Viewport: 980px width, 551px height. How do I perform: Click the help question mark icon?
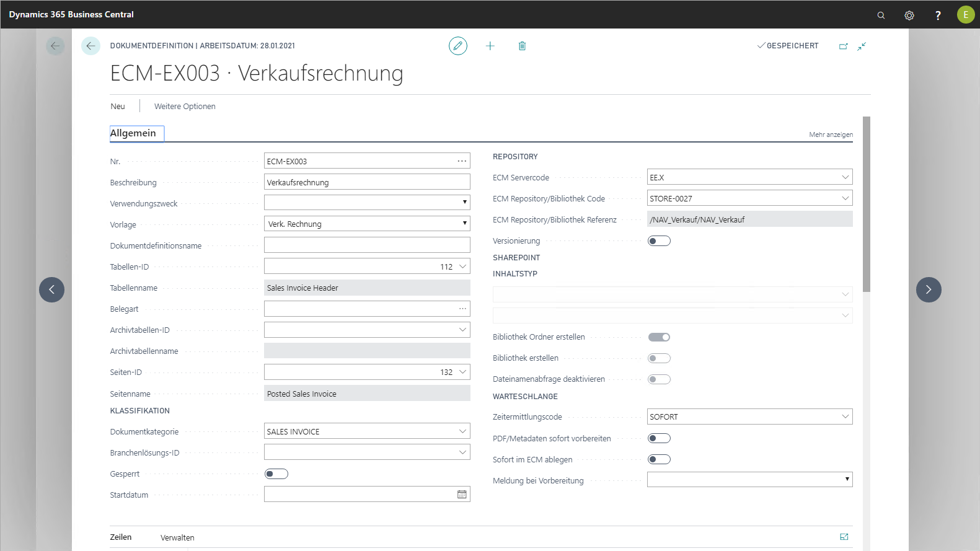tap(938, 15)
